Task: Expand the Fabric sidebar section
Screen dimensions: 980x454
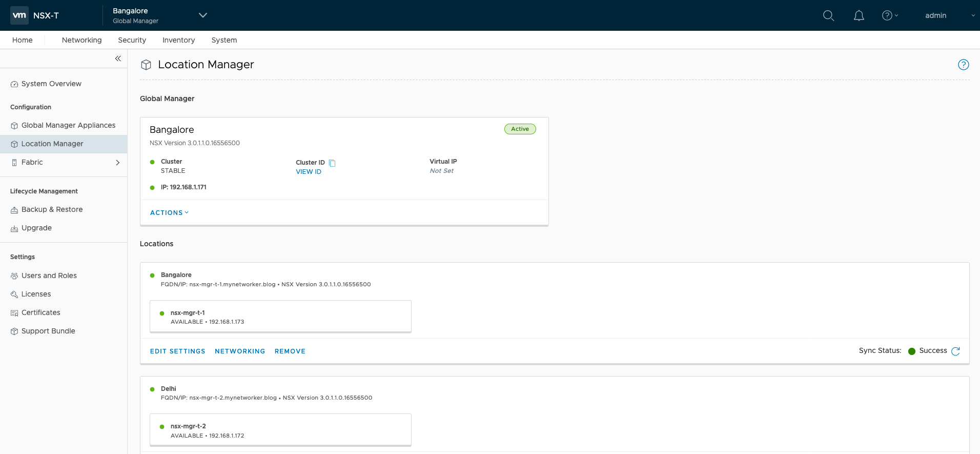Action: point(117,163)
